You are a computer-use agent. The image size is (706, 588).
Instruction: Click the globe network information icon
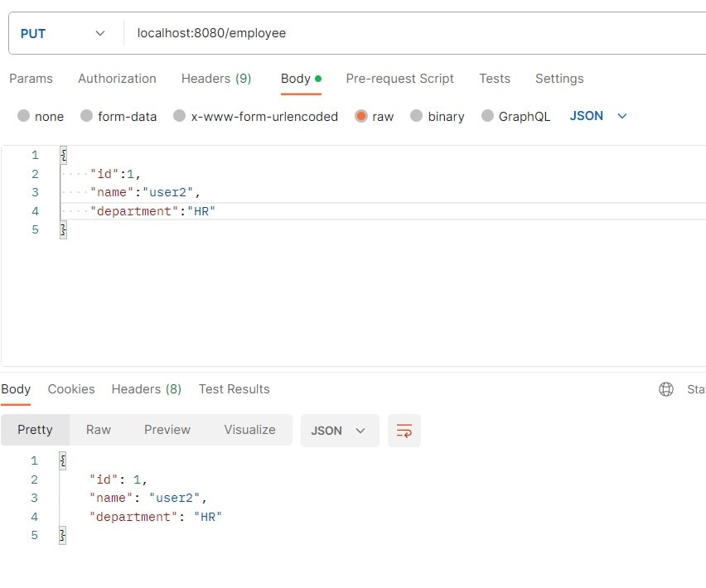point(666,389)
